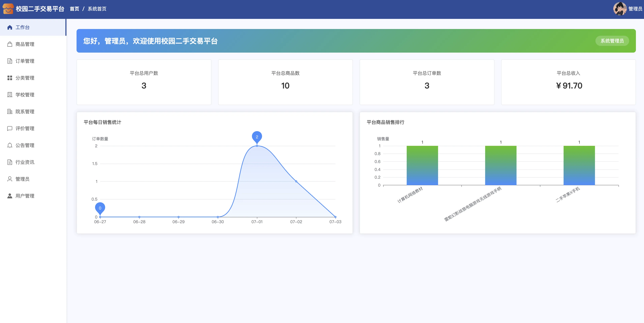Open the 行业资讯 menu item
The height and width of the screenshot is (323, 644).
pyautogui.click(x=25, y=162)
